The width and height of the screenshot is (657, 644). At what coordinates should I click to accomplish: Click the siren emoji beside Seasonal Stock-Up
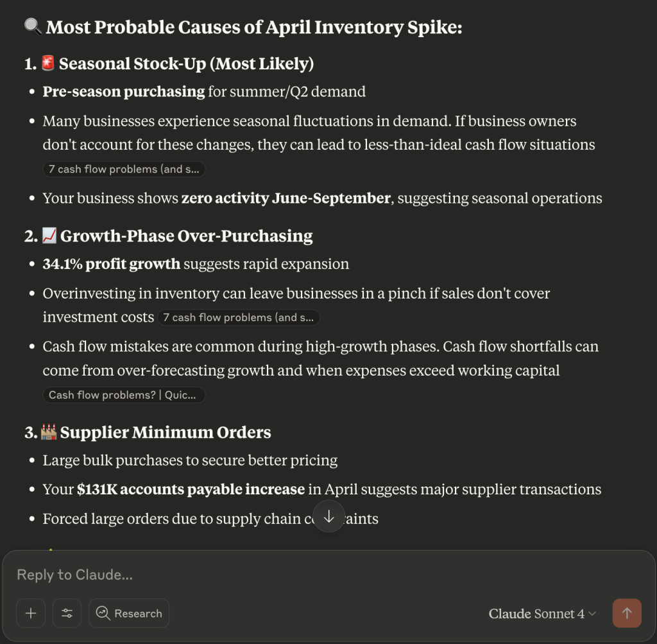point(48,64)
